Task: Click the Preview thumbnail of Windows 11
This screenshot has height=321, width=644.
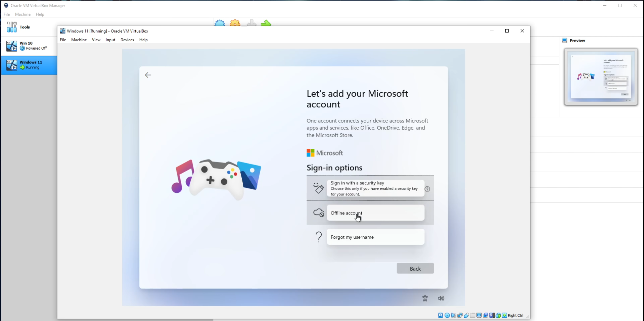Action: [601, 77]
